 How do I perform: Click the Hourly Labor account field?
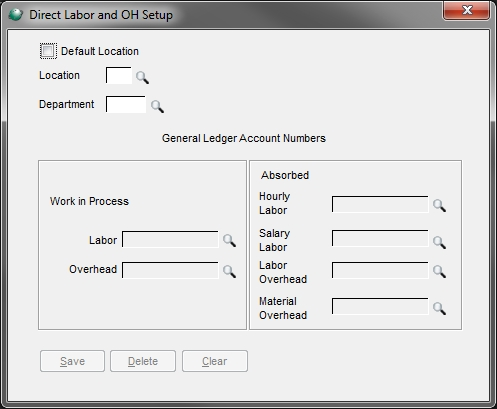[380, 204]
